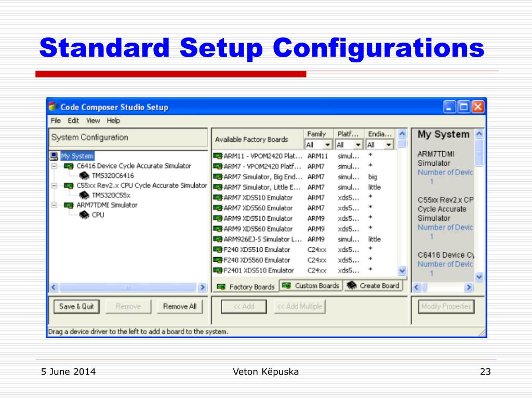Open the Help menu

point(113,121)
